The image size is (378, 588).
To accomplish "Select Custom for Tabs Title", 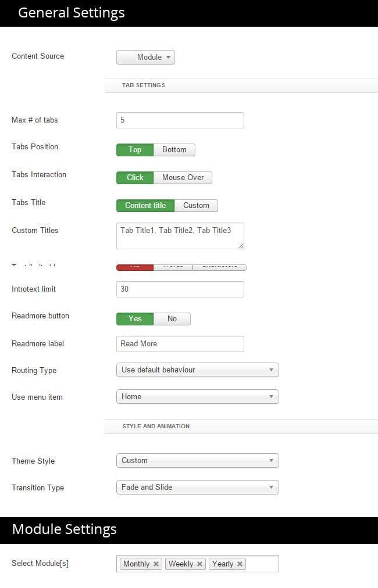I will point(197,205).
